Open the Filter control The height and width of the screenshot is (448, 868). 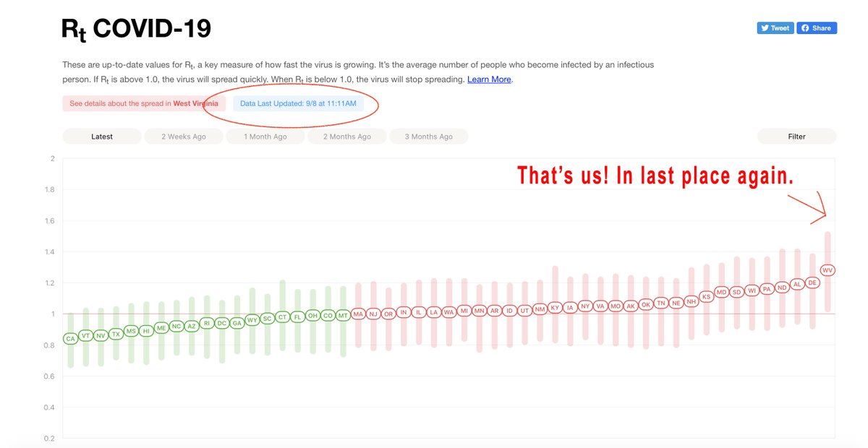pos(797,137)
